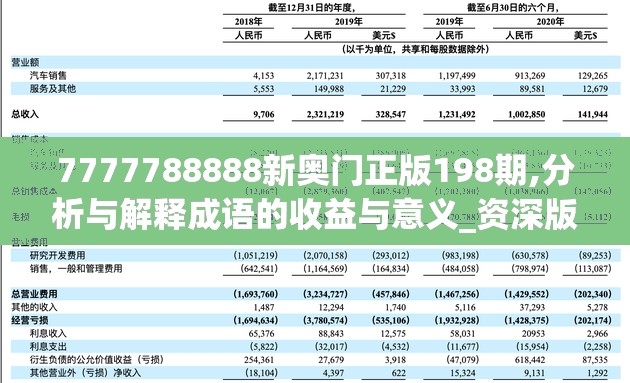The image size is (630, 383).
Task: Click the 汽车销售 value 4,153
Action: (x=264, y=76)
